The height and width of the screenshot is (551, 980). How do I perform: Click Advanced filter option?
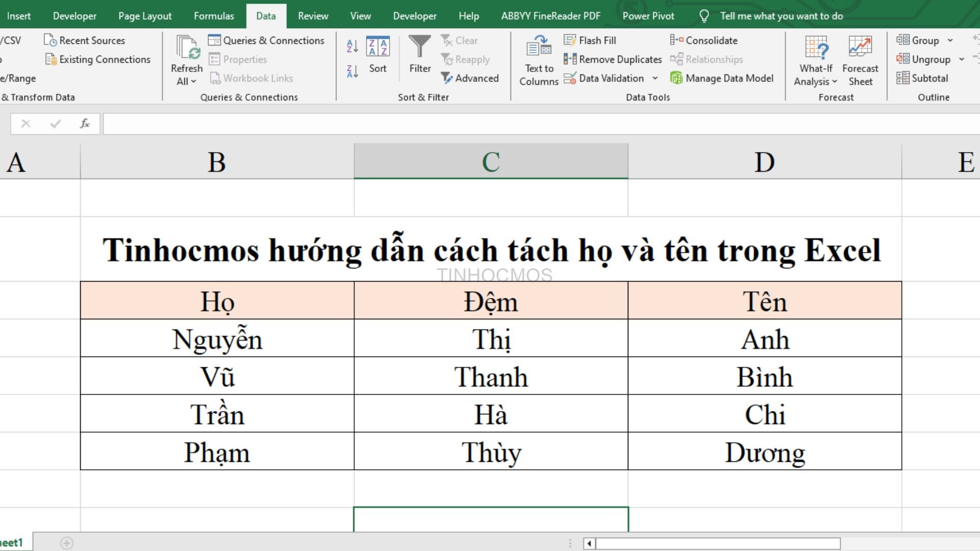(x=470, y=78)
